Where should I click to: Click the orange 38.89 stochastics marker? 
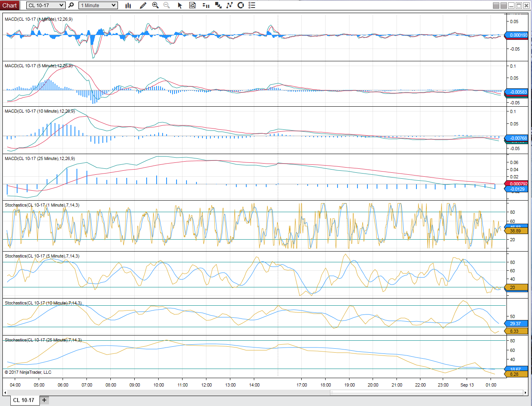(516, 231)
